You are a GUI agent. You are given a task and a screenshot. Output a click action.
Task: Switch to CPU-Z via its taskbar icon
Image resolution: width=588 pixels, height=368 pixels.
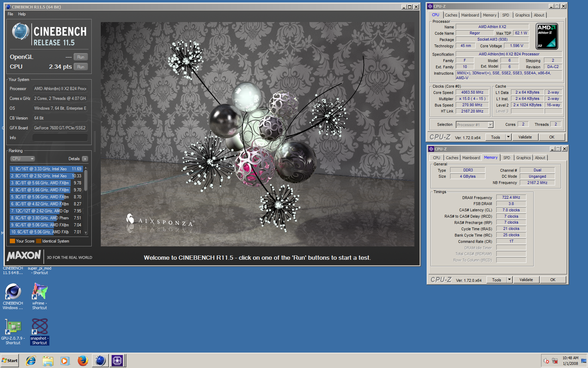point(117,360)
